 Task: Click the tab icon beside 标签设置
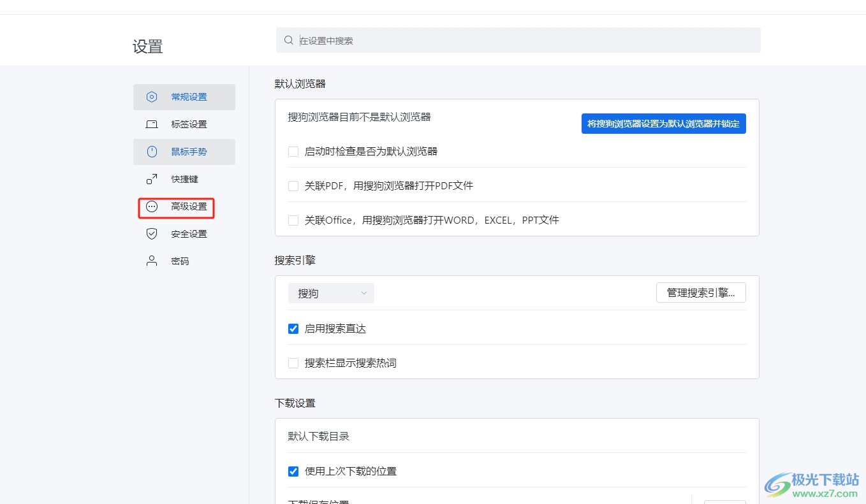(152, 124)
